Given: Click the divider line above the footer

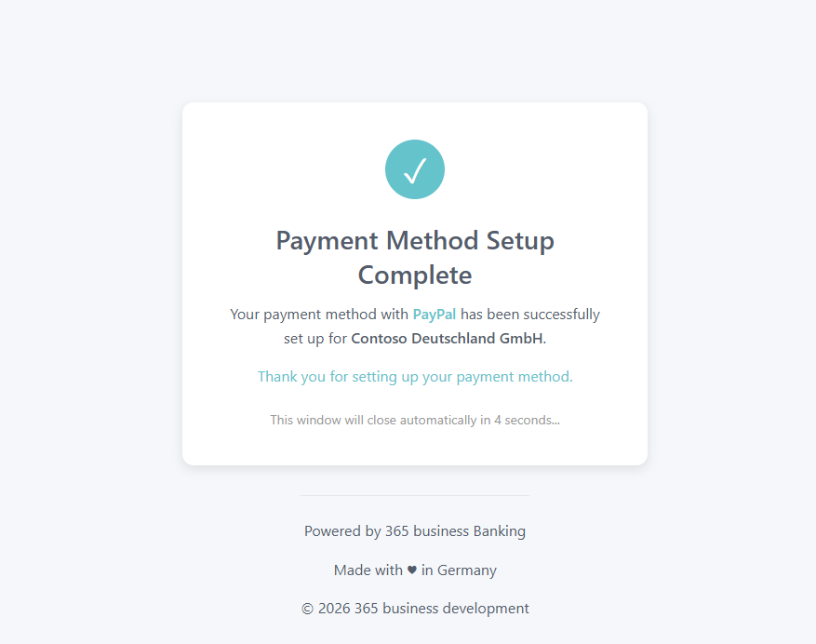Looking at the screenshot, I should (x=415, y=495).
